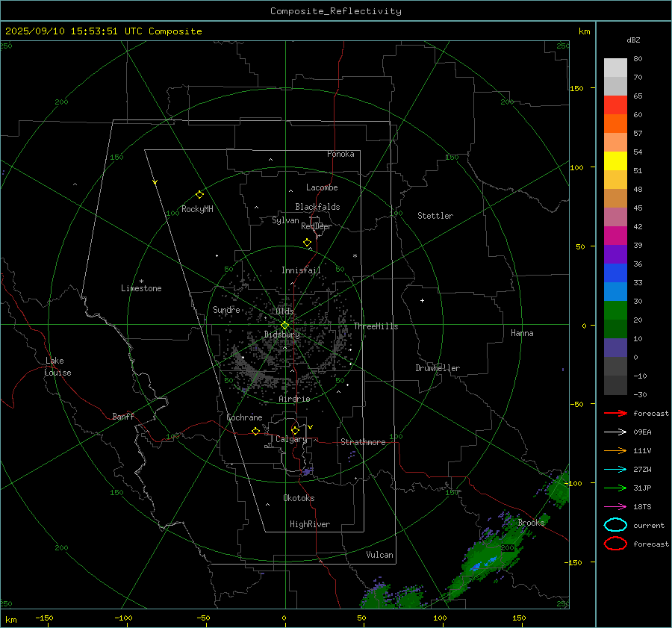Viewport: 672px width, 628px height.
Task: Click the white plus marker west of Hanna
Action: point(422,300)
